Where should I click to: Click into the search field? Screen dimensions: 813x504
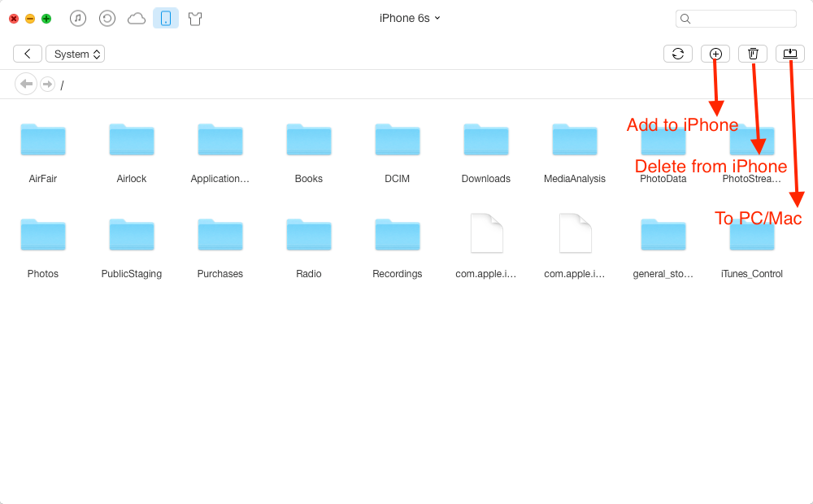tap(736, 19)
